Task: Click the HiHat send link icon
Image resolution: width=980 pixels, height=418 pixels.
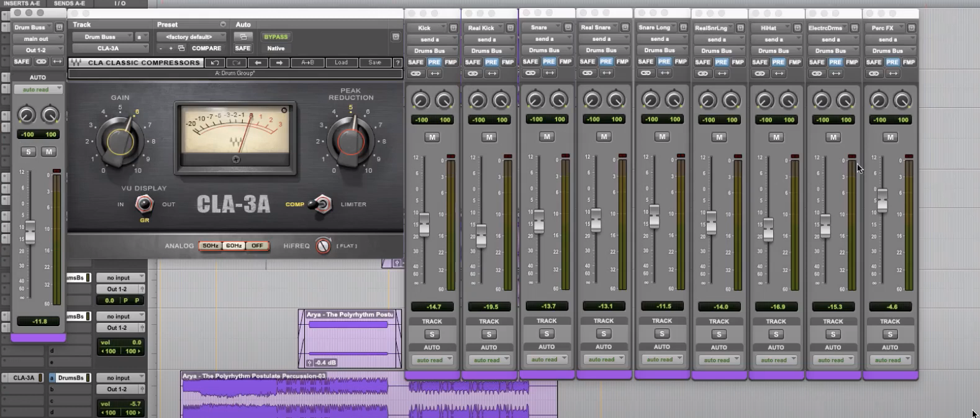Action: (x=760, y=73)
